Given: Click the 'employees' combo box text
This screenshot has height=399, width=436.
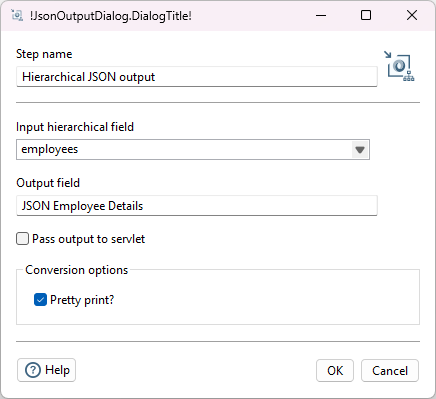Looking at the screenshot, I should pyautogui.click(x=50, y=149).
